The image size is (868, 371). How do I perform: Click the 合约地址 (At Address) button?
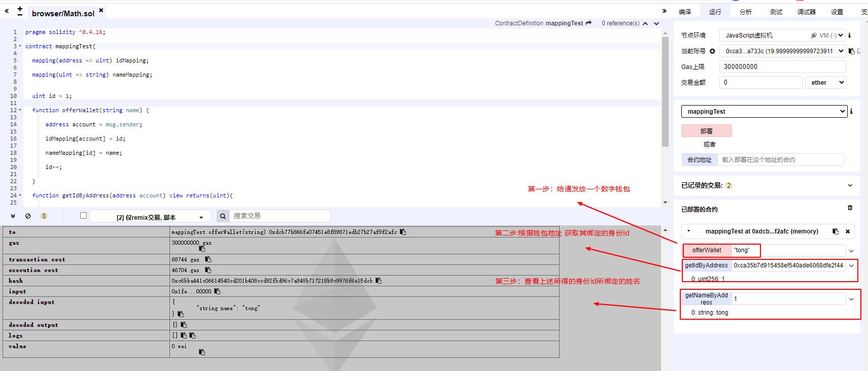click(699, 159)
